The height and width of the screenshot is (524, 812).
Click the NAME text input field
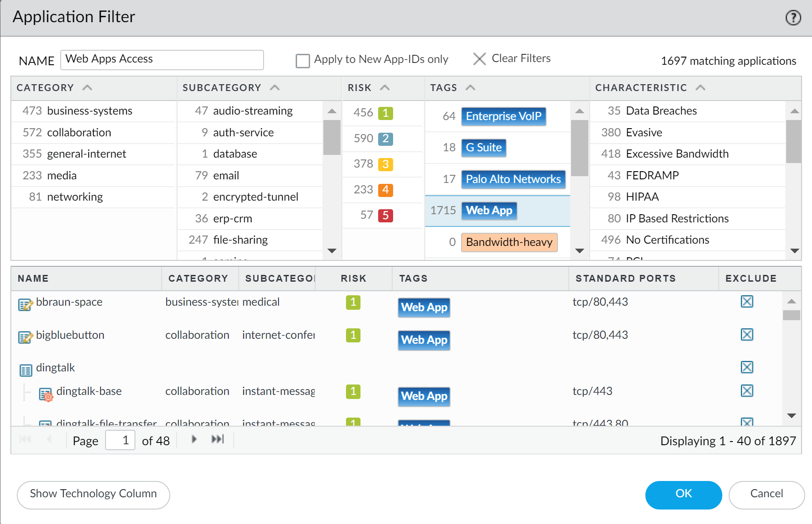pos(162,60)
